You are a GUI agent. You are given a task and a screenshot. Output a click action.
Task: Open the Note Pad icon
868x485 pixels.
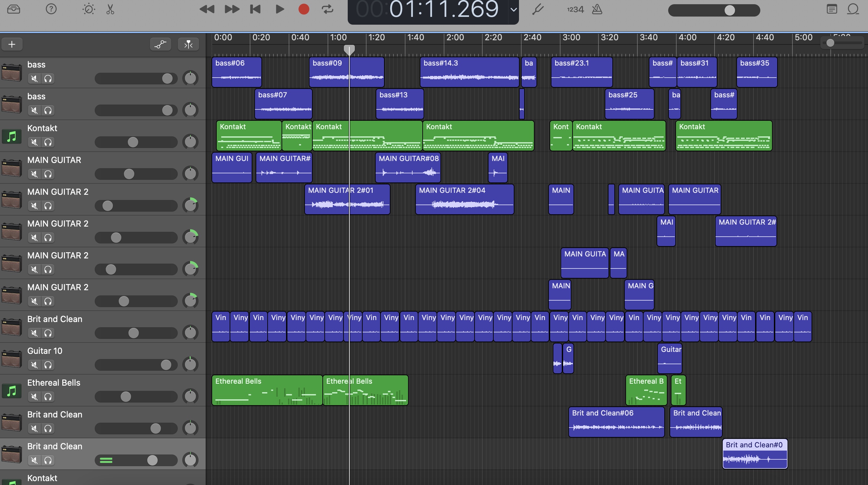click(832, 9)
